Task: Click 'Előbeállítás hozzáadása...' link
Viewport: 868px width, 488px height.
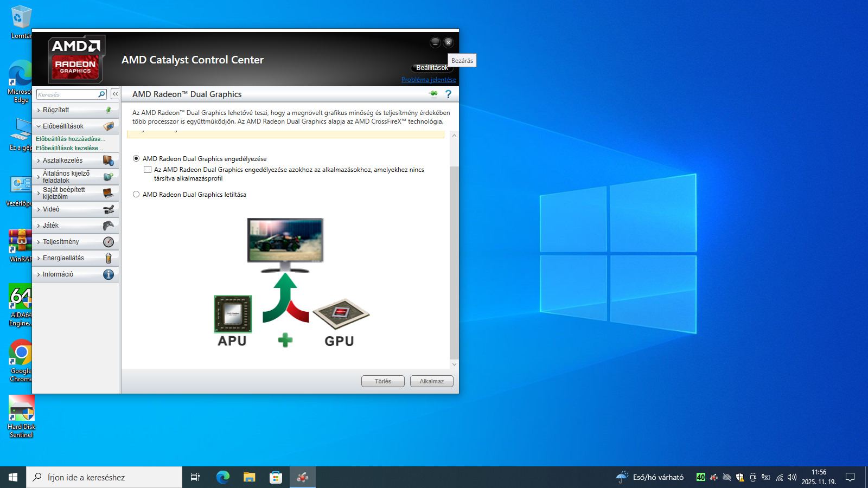Action: click(x=71, y=139)
